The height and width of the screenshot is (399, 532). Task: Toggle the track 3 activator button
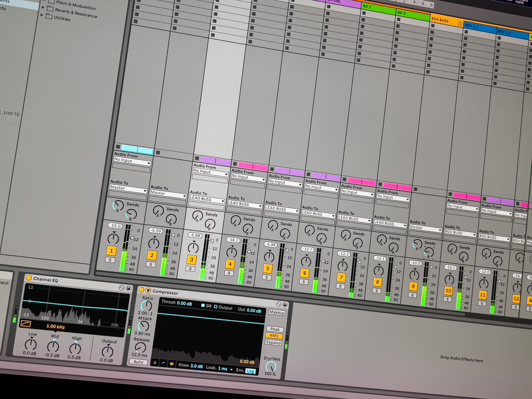click(191, 259)
